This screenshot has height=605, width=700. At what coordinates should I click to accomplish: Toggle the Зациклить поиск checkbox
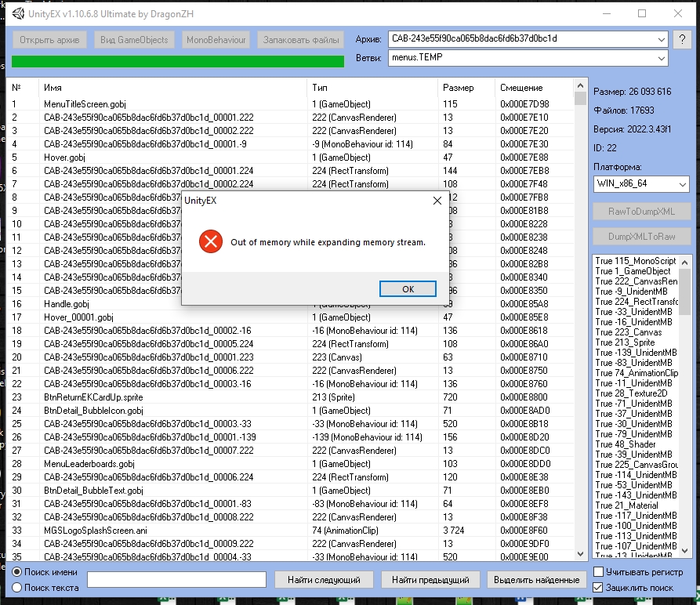598,588
